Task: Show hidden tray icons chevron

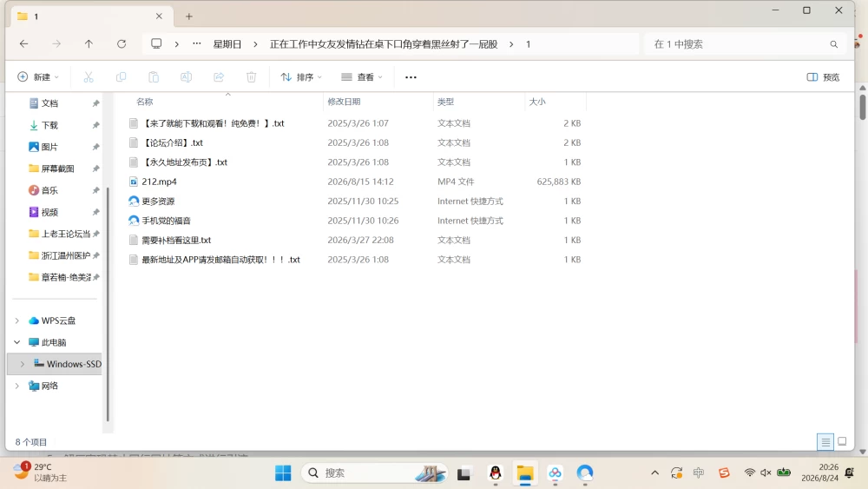Action: tap(654, 472)
